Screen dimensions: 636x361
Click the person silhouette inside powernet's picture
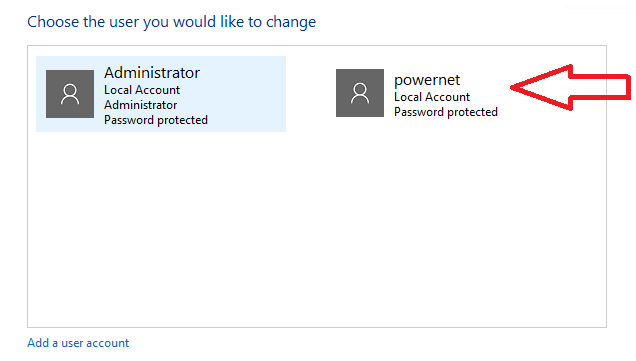pos(360,93)
